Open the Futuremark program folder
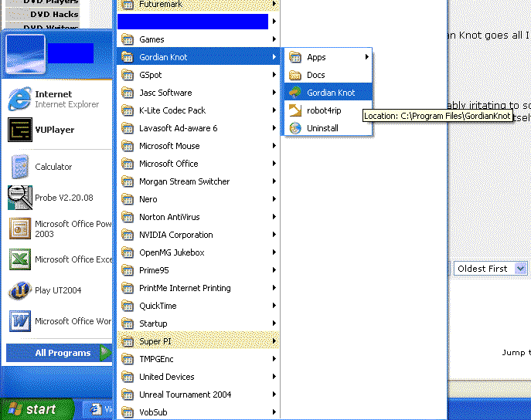 pyautogui.click(x=198, y=5)
